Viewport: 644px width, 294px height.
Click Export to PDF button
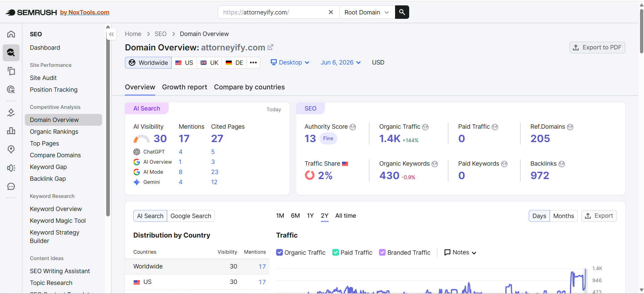pyautogui.click(x=597, y=47)
